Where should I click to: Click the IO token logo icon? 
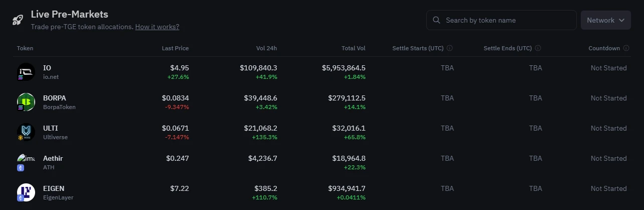pyautogui.click(x=26, y=72)
